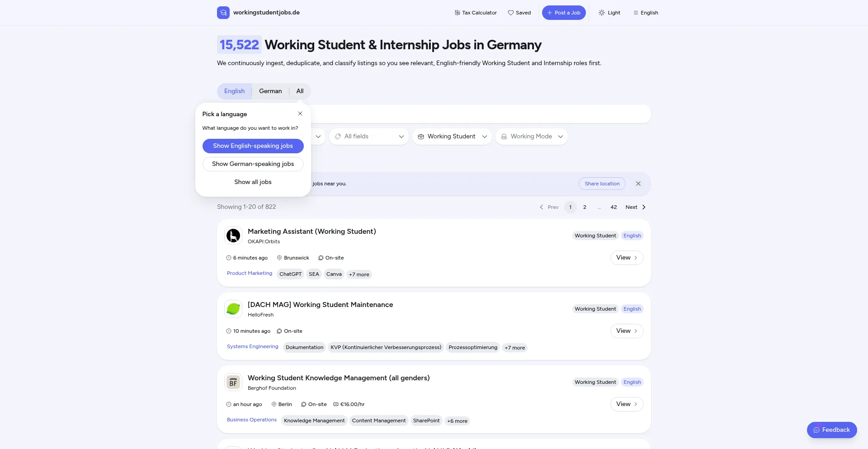Screen dimensions: 868x449
Task: Click the workingstudentjobs.de logo icon
Action: 223,13
